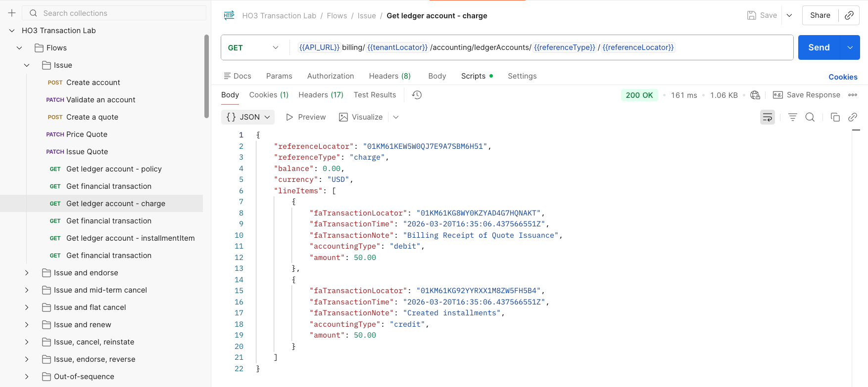Open the PATCH Validate an account request

point(101,100)
